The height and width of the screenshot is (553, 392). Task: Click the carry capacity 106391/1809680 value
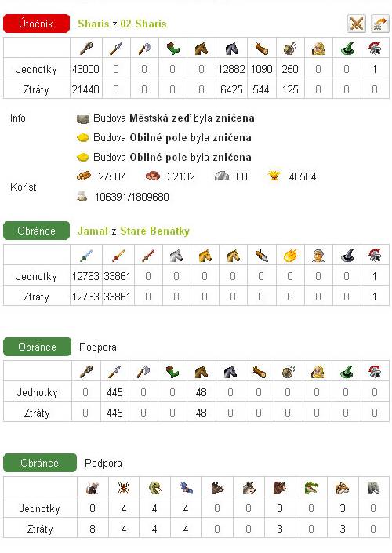click(x=132, y=197)
